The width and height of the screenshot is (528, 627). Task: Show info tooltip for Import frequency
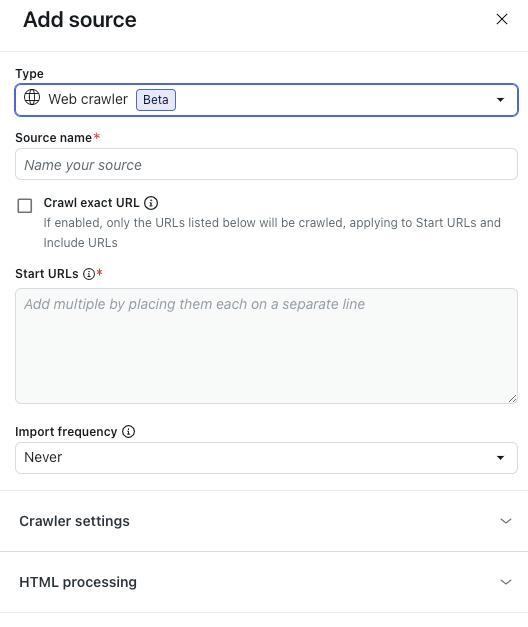tap(128, 432)
